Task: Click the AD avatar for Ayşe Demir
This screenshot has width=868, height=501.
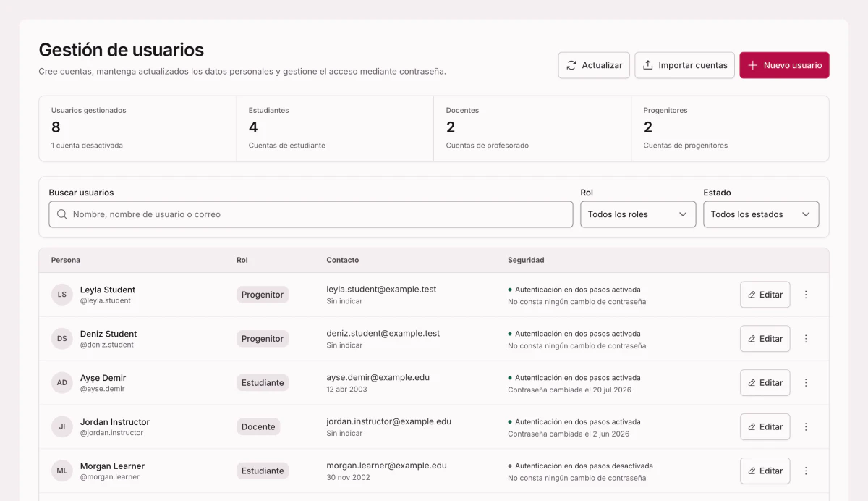Action: click(x=62, y=383)
